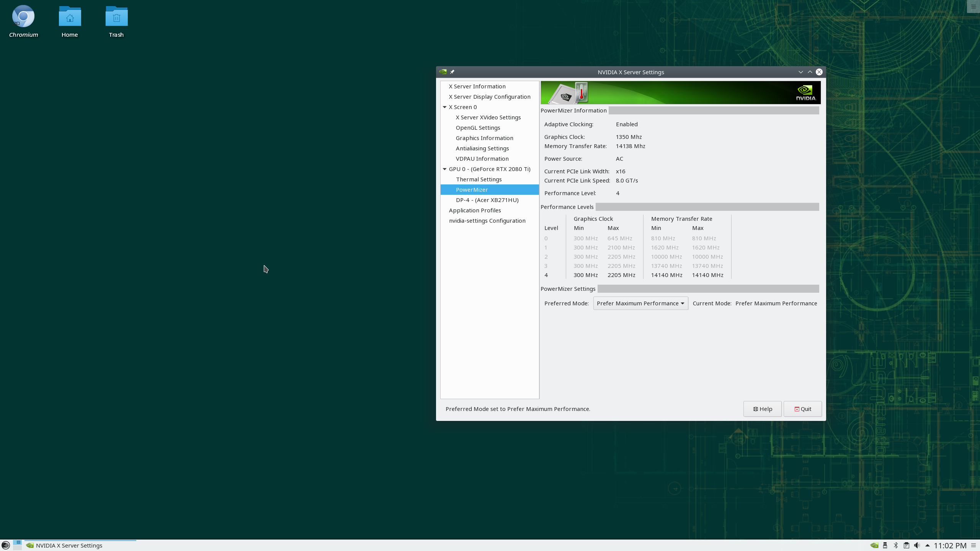Open the clipboard tray icon

click(906, 545)
